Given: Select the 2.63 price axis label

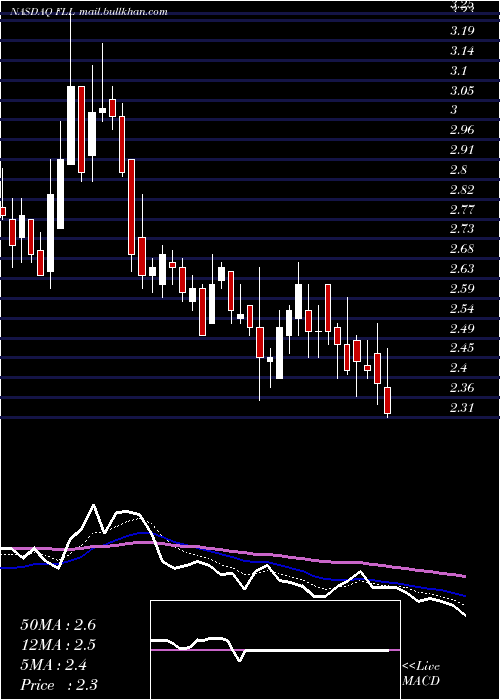Looking at the screenshot, I should pos(462,269).
